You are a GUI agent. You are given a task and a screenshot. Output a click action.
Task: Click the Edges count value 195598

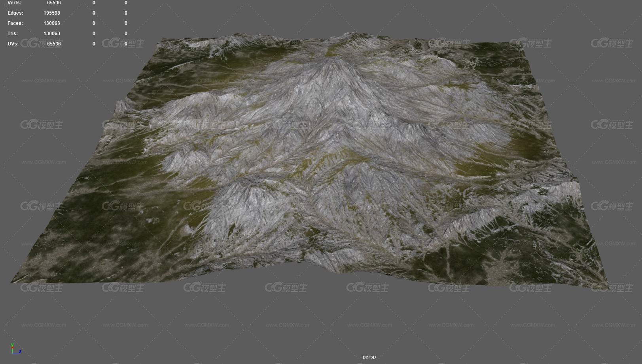point(52,13)
